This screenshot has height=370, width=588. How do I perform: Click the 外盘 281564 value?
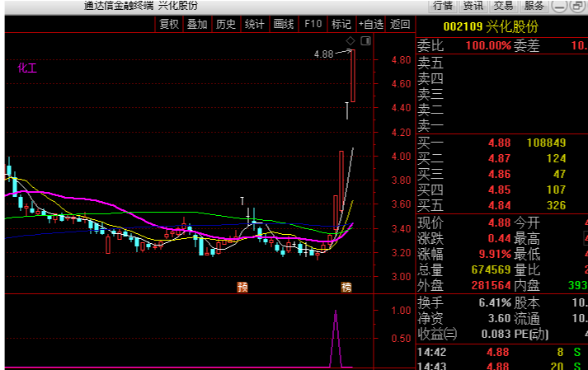pyautogui.click(x=491, y=286)
